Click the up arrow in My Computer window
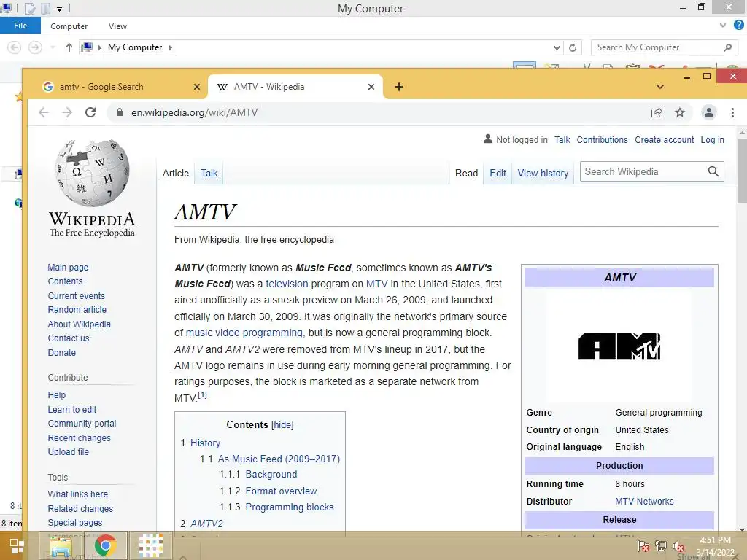The width and height of the screenshot is (747, 560). [69, 47]
